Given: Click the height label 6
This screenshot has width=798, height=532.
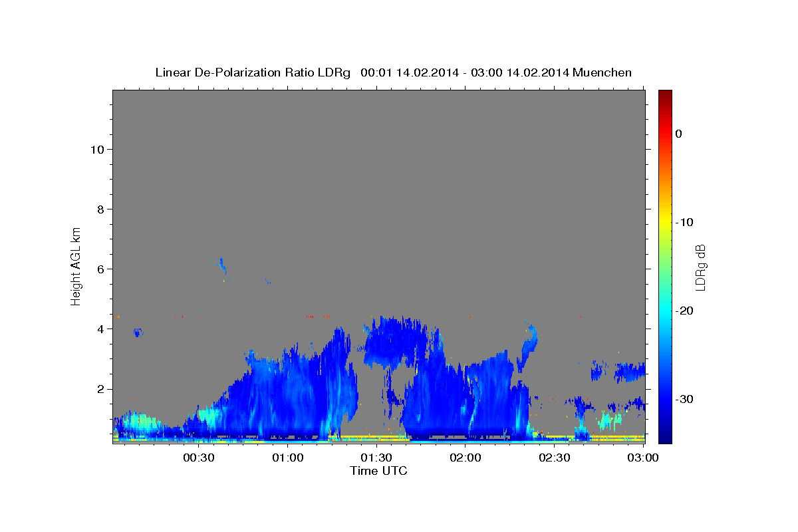Looking at the screenshot, I should click(100, 269).
